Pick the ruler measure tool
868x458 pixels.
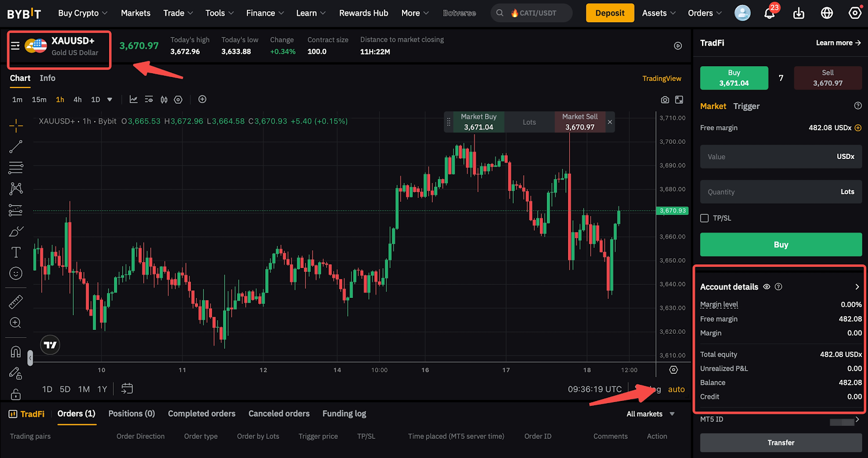(x=16, y=302)
